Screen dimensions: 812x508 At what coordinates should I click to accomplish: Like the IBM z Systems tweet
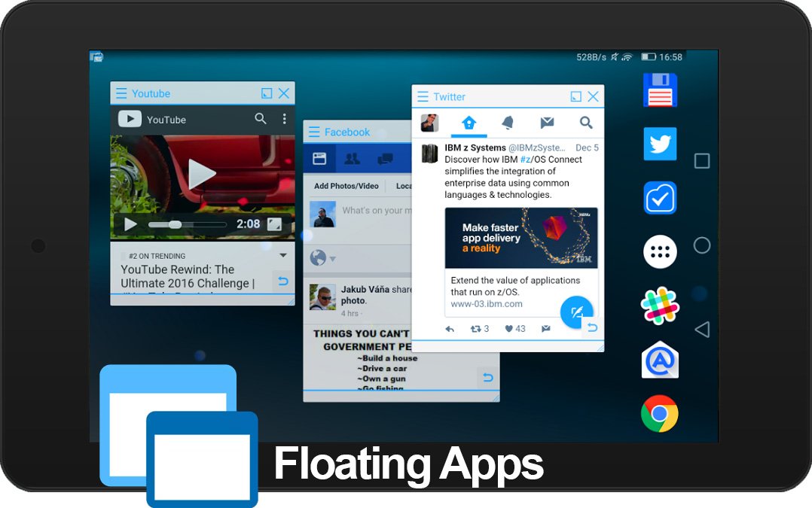[511, 329]
